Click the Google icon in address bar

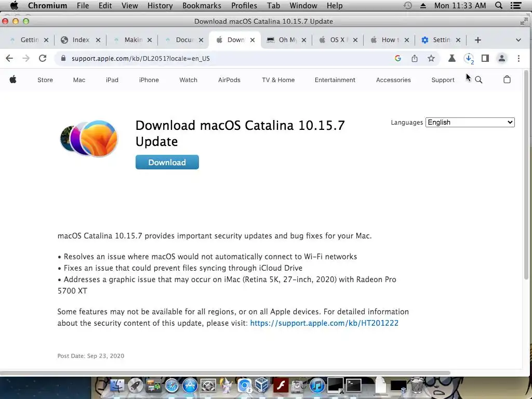pyautogui.click(x=398, y=58)
